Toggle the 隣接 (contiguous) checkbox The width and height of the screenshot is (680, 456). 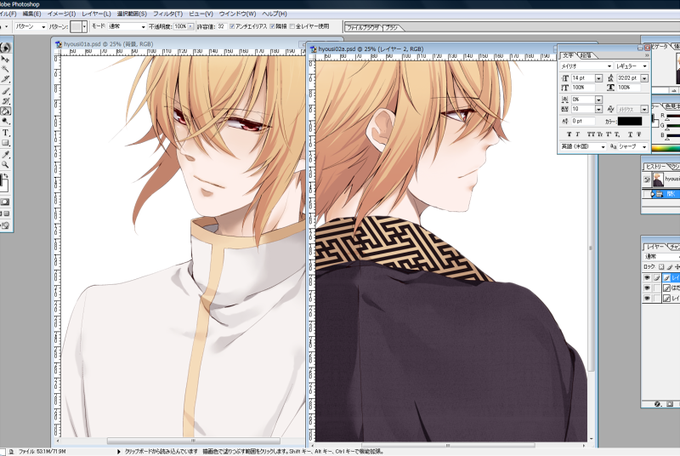(272, 26)
